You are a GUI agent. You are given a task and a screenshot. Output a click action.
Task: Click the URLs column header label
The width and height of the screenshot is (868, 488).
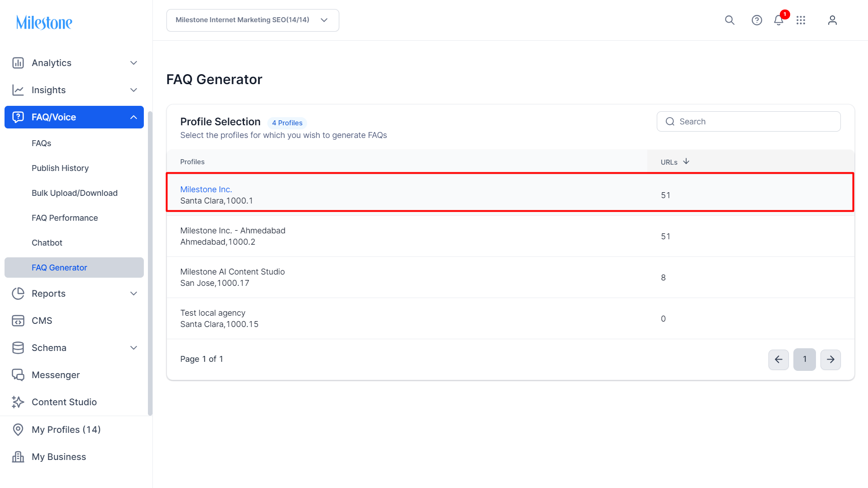pos(669,162)
